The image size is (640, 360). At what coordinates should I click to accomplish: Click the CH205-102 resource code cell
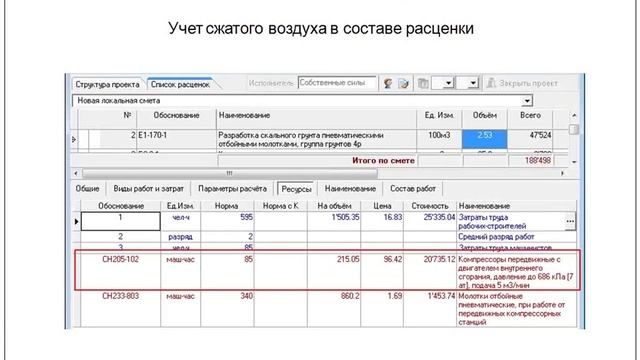pos(120,270)
